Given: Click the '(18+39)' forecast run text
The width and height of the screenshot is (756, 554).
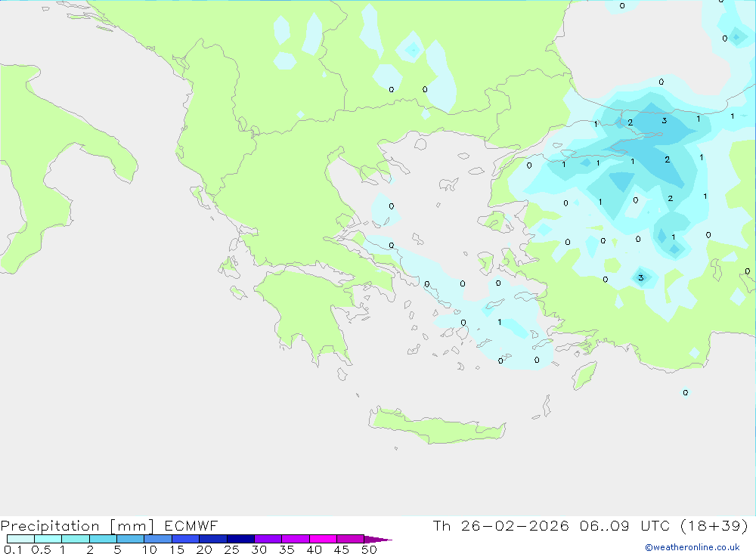Looking at the screenshot, I should pyautogui.click(x=714, y=526).
